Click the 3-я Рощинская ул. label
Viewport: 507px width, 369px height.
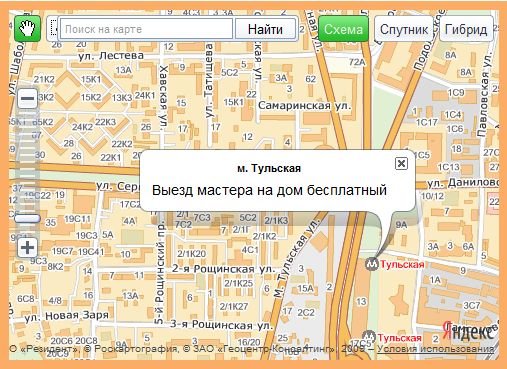[x=222, y=324]
